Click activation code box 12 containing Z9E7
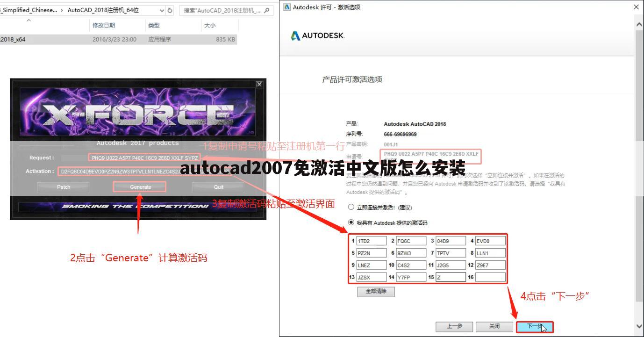644x337 pixels. pos(491,265)
